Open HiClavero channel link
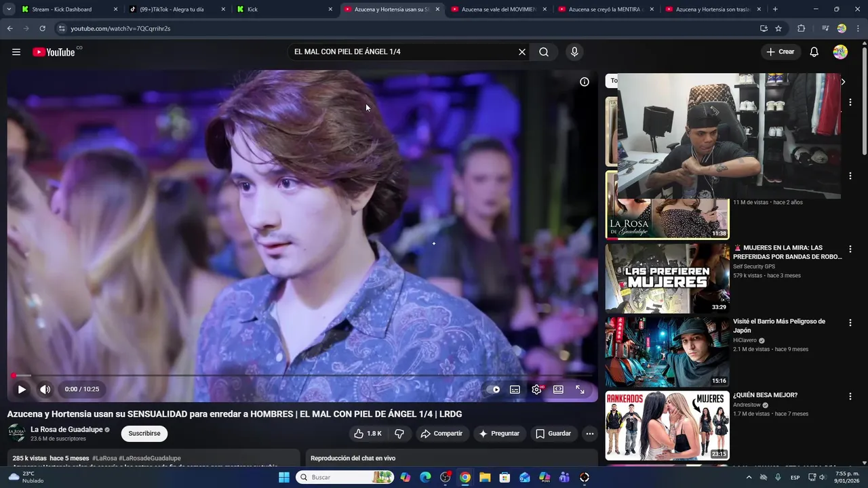Image resolution: width=868 pixels, height=488 pixels. pyautogui.click(x=745, y=340)
